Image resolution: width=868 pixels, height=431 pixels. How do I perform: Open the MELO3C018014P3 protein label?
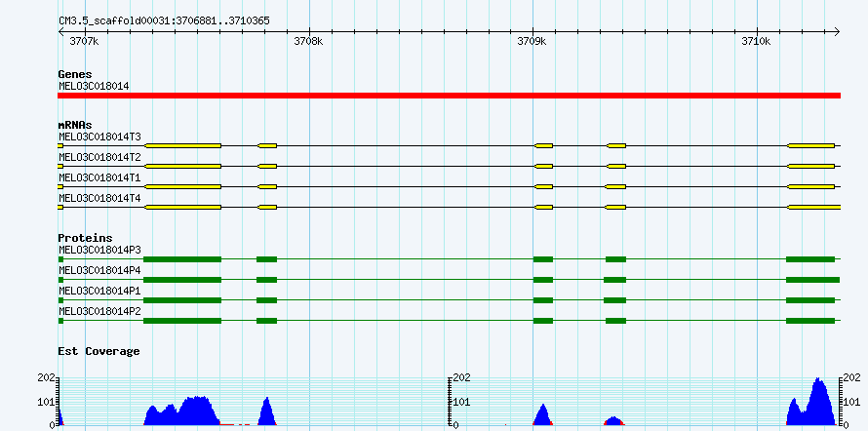(99, 250)
